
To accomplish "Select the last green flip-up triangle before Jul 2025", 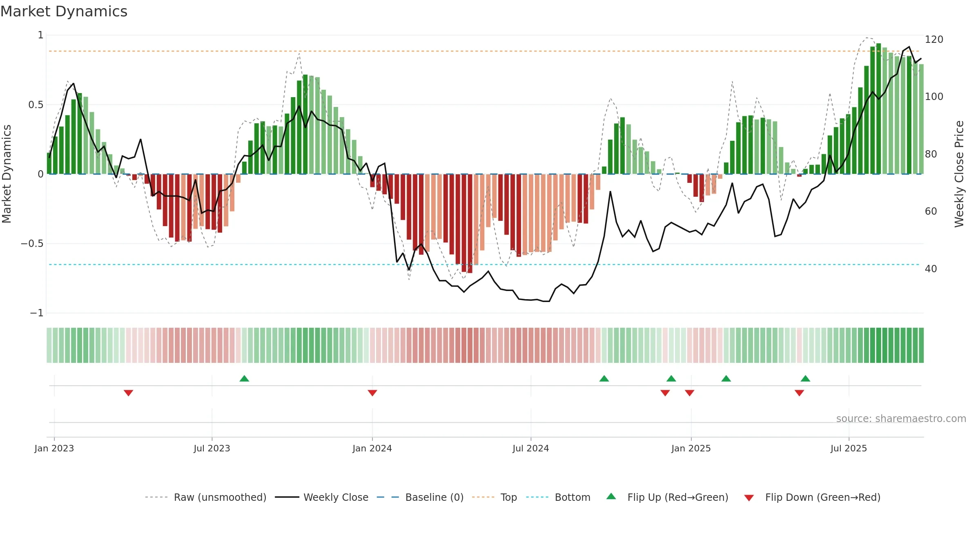I will point(805,378).
